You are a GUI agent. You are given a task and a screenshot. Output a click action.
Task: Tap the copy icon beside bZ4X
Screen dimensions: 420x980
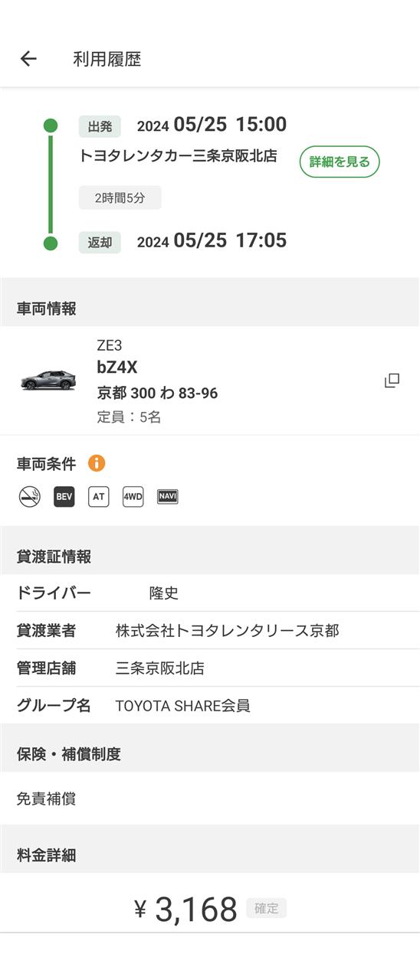392,381
